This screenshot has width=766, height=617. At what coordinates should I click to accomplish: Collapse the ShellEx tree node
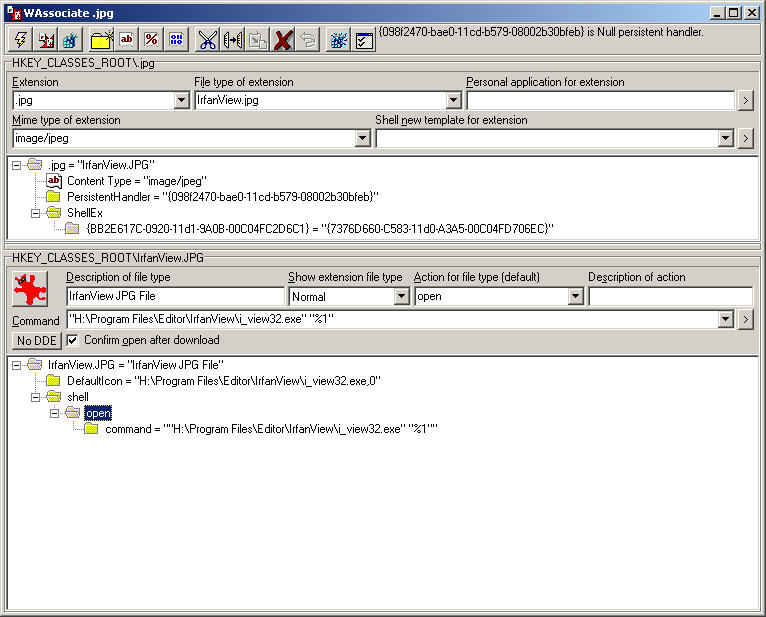[36, 213]
